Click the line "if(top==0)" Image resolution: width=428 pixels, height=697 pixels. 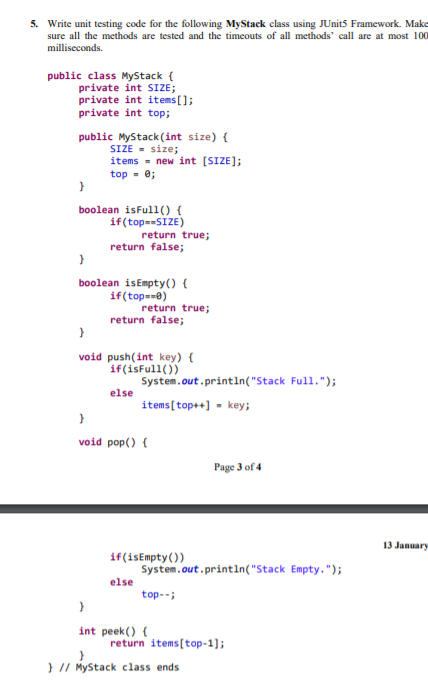(x=138, y=296)
